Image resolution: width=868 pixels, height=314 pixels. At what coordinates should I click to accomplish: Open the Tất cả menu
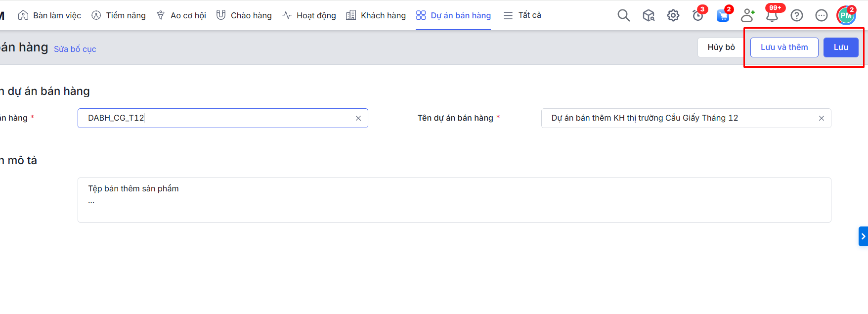tap(522, 15)
